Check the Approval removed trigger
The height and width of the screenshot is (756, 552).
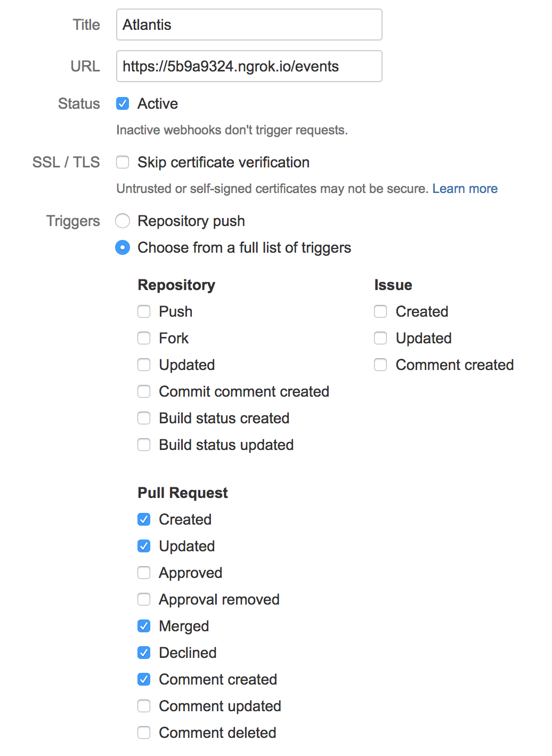click(x=144, y=599)
